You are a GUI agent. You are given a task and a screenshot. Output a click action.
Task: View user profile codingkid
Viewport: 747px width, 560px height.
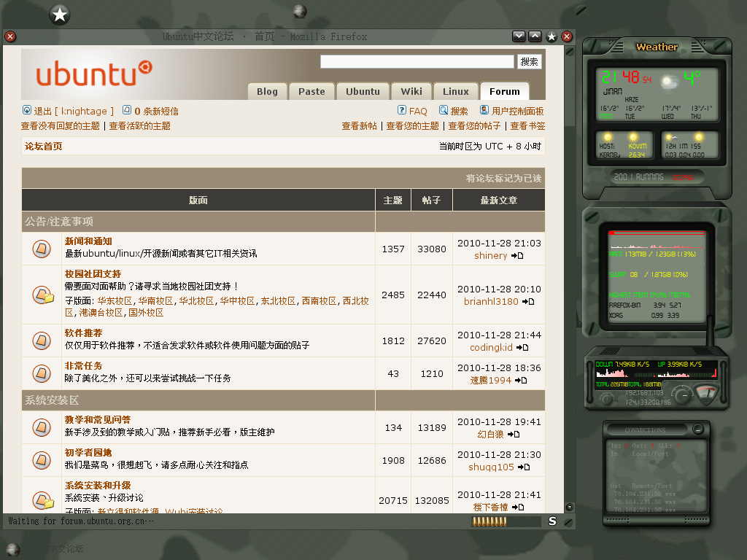coord(491,348)
